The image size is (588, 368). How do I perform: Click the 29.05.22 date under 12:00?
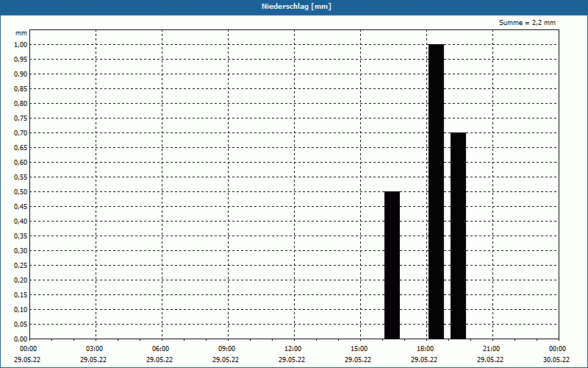(x=292, y=360)
